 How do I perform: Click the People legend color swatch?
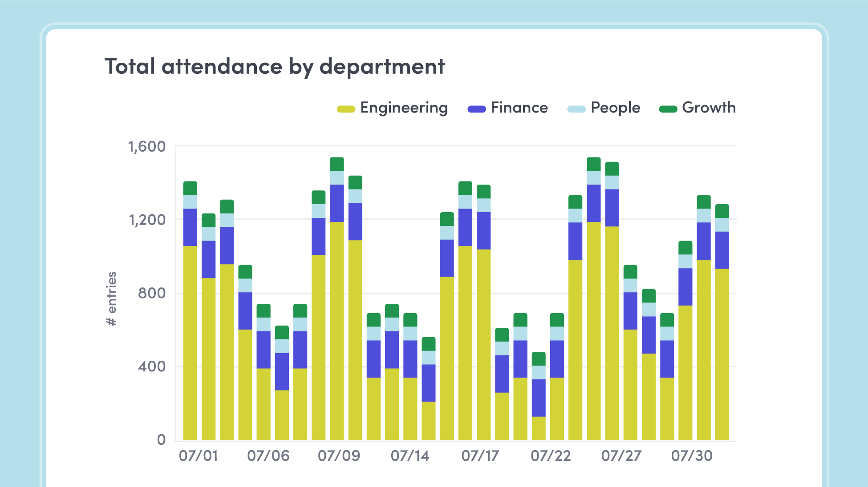(576, 109)
